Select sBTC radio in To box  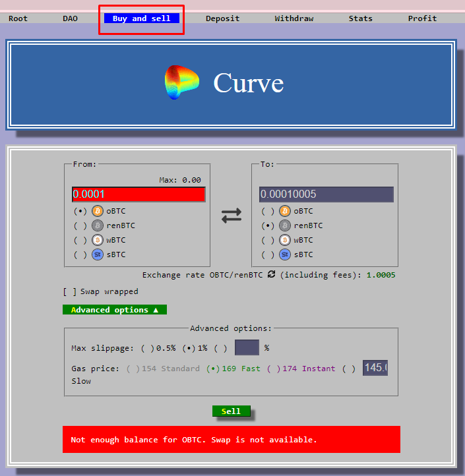(268, 254)
